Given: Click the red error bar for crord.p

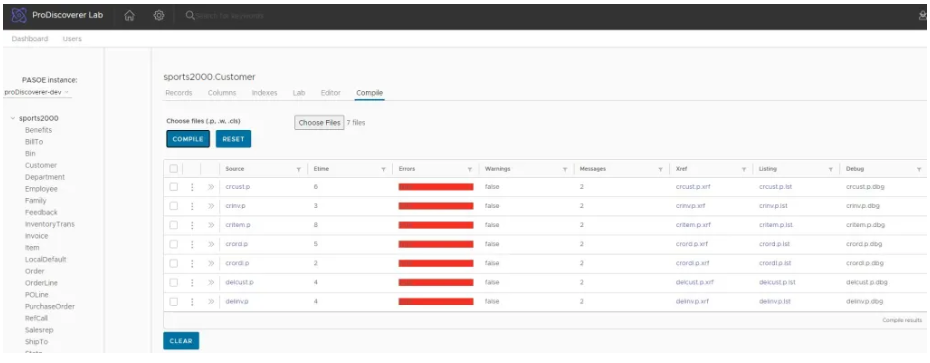Looking at the screenshot, I should click(436, 244).
